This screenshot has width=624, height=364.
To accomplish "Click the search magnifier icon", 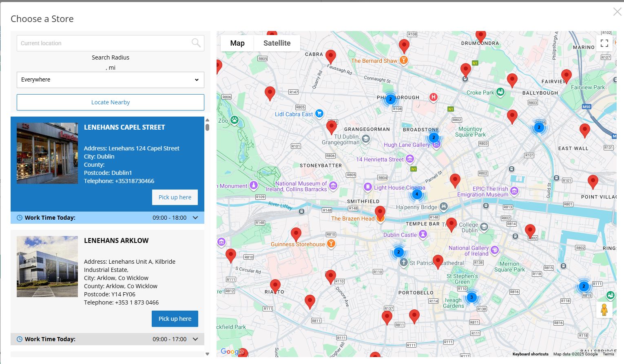I will (196, 43).
